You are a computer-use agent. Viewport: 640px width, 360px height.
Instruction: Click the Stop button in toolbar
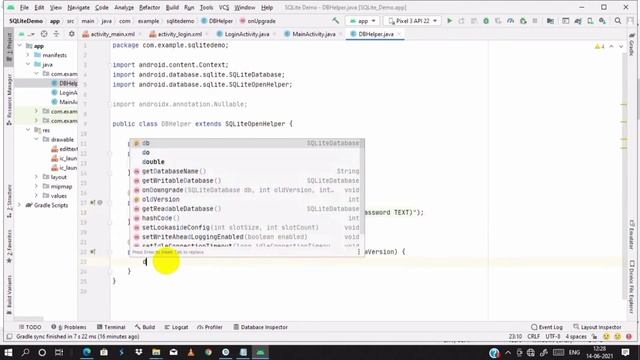pos(535,20)
